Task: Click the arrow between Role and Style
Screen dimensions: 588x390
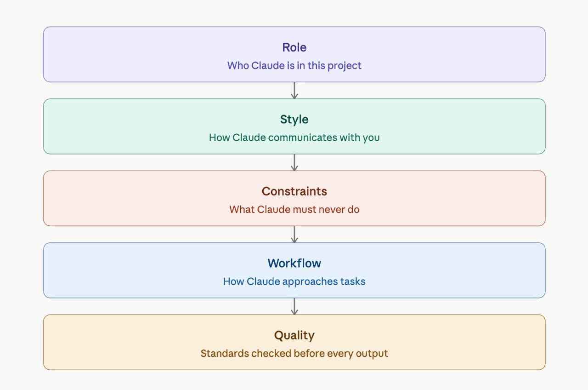Action: pyautogui.click(x=294, y=91)
